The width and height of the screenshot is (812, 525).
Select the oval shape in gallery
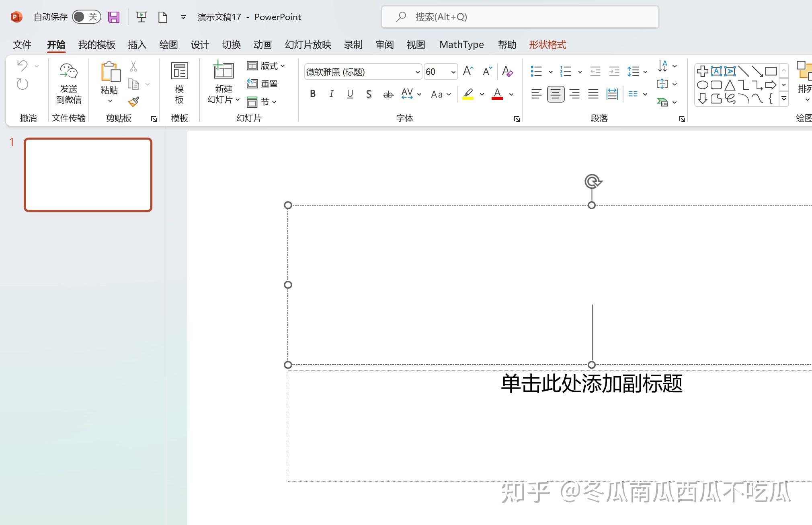coord(703,85)
